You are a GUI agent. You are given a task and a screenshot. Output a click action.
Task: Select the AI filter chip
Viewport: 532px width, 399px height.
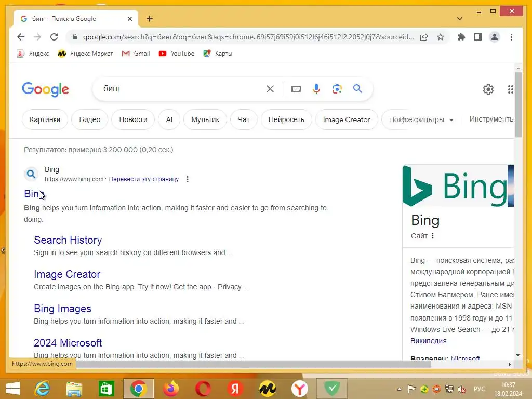click(169, 119)
